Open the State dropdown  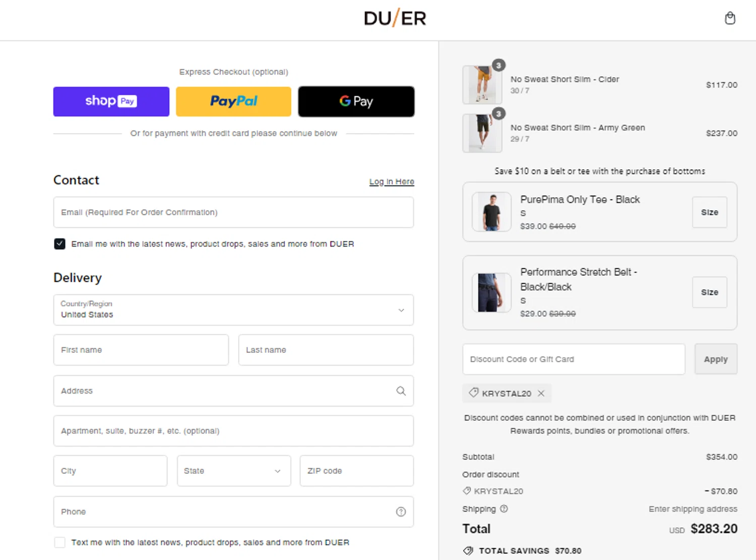pos(234,471)
